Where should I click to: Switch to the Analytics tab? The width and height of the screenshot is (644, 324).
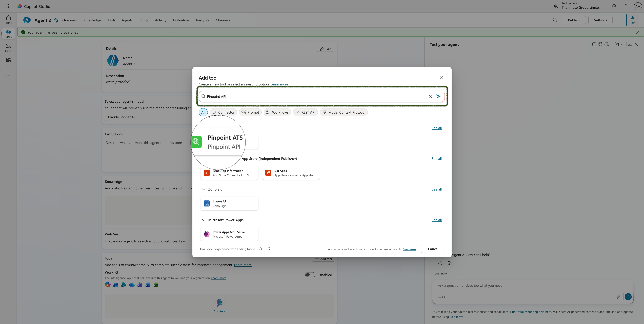pos(202,20)
